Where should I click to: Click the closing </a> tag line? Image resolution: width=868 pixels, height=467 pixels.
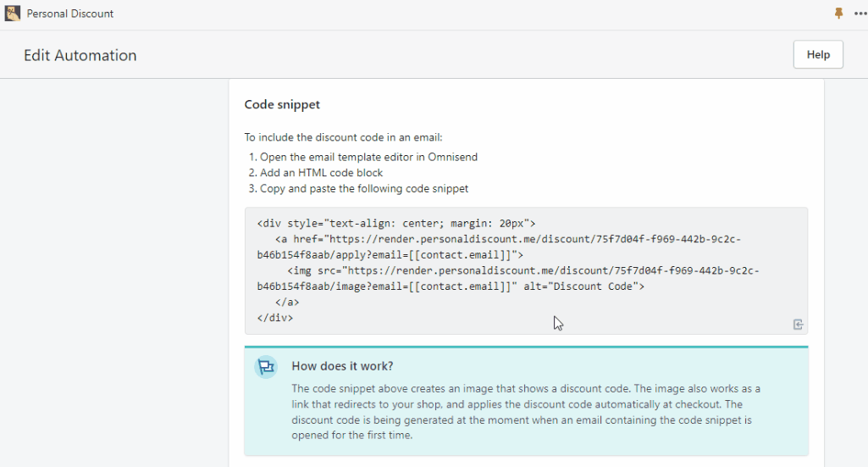[x=287, y=303]
